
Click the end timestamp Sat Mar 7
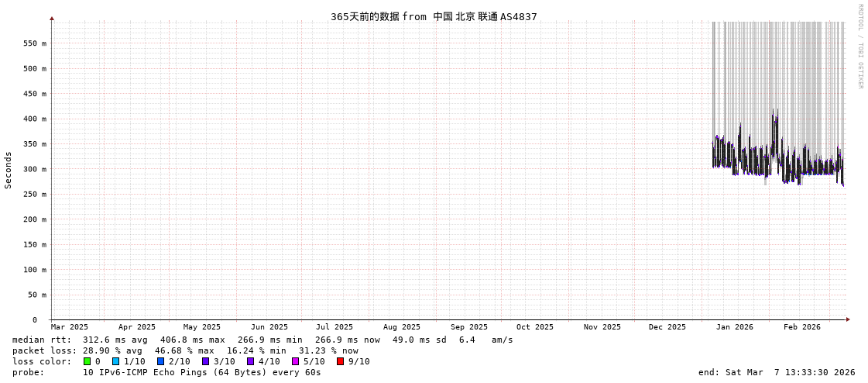pos(771,372)
